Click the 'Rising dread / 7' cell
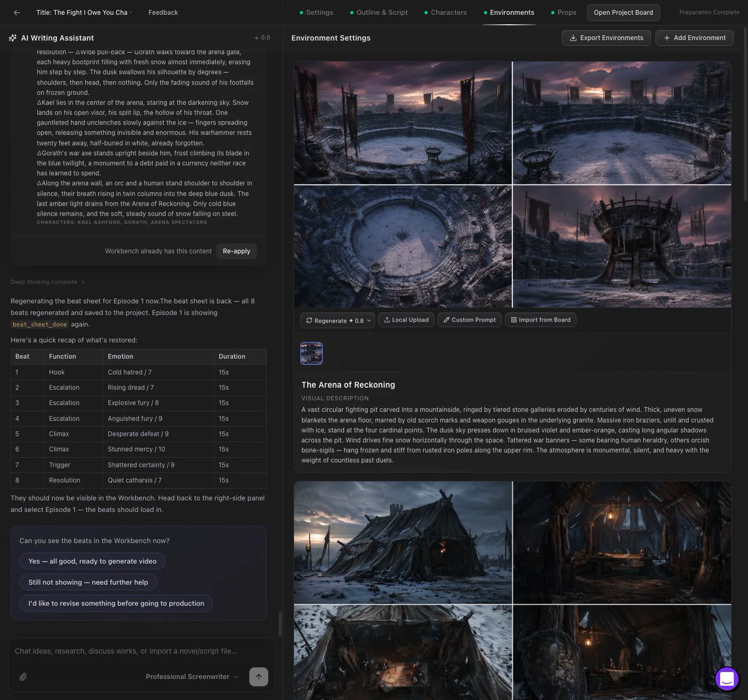Image resolution: width=748 pixels, height=700 pixels. (158, 387)
